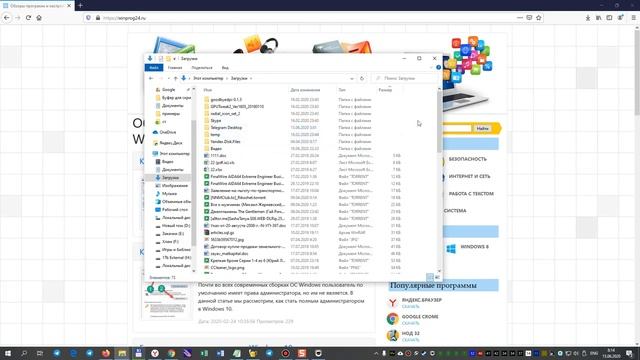The height and width of the screenshot is (360, 640).
Task: Select Google in the Explorer sidebar
Action: [168, 90]
